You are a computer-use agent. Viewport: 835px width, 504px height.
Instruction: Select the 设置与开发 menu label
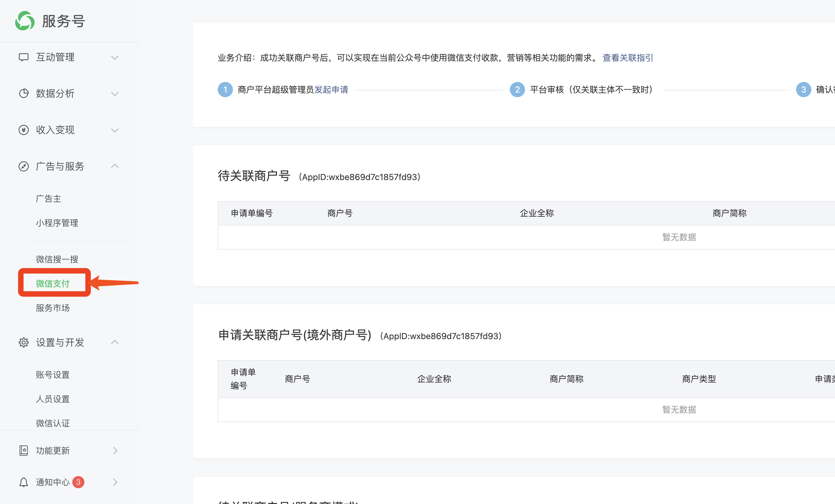60,343
